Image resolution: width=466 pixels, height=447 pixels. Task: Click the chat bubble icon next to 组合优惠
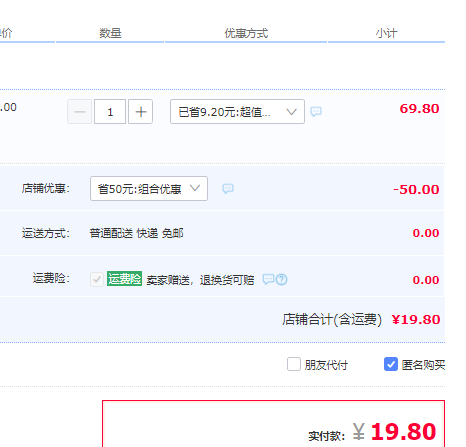[228, 189]
